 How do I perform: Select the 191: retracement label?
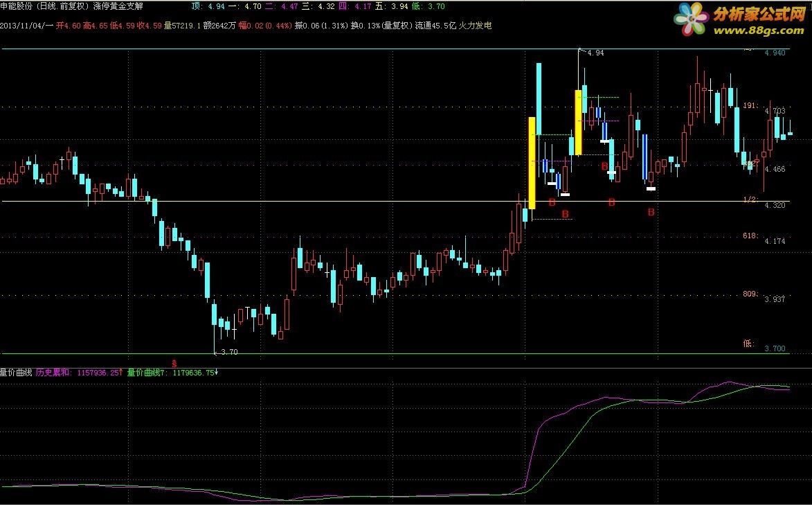tap(750, 106)
